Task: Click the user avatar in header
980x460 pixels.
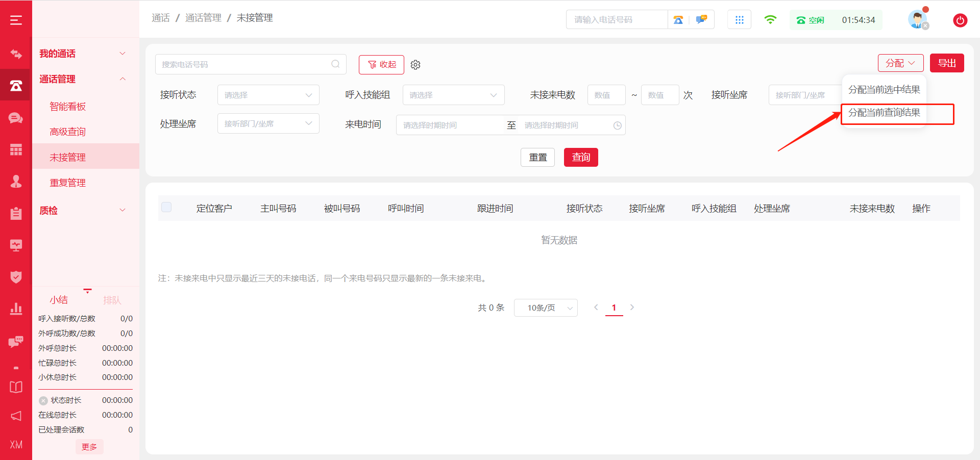Action: pos(917,19)
